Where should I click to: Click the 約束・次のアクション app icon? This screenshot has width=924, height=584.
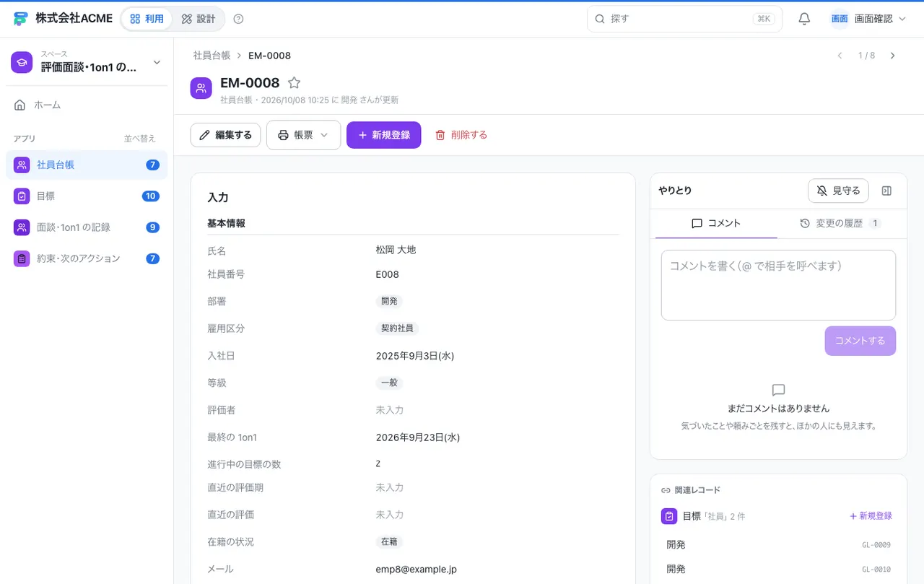[22, 258]
